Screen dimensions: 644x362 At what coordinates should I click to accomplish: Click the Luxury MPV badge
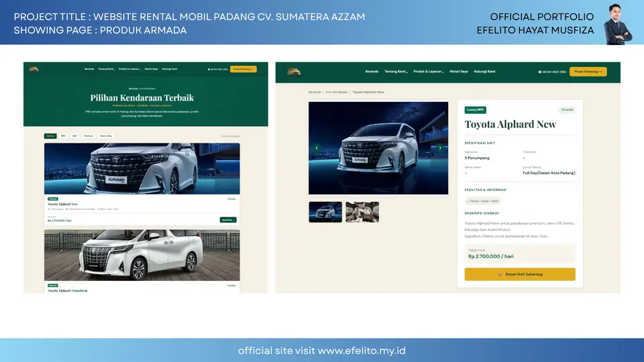tap(475, 109)
